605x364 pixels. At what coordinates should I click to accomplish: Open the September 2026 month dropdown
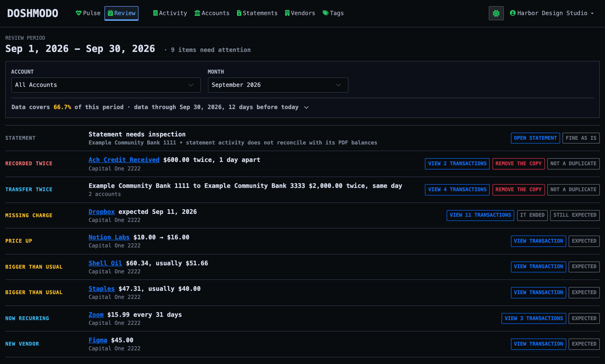(278, 85)
